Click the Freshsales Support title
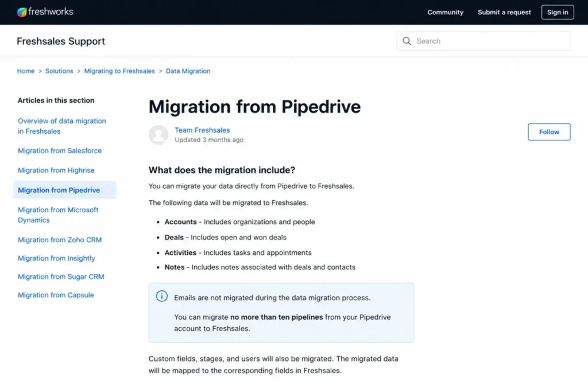Image resolution: width=588 pixels, height=392 pixels. pyautogui.click(x=61, y=41)
